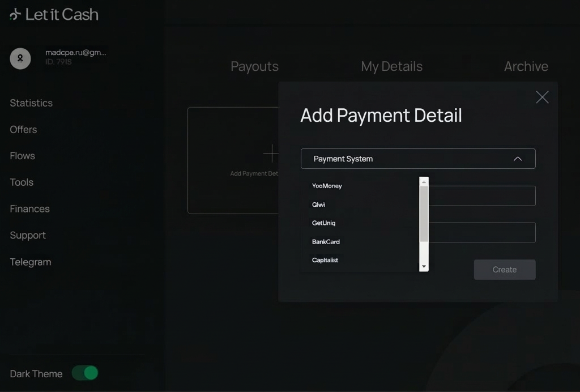Switch to the Payouts tab
580x392 pixels.
point(254,67)
